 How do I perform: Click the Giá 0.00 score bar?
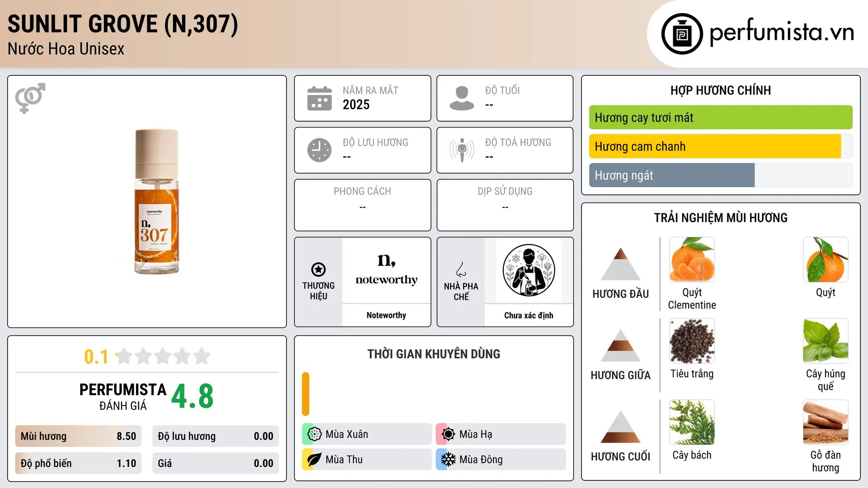point(216,463)
